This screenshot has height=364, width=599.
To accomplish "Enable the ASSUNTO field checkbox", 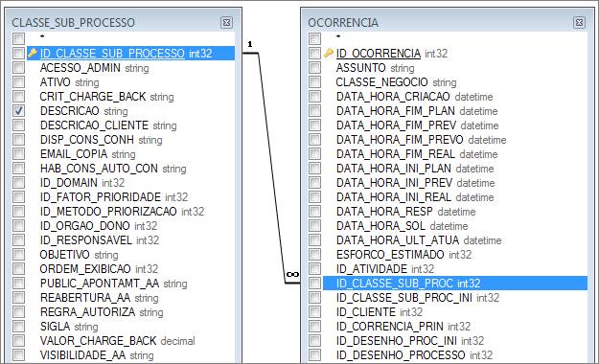I will coord(314,68).
